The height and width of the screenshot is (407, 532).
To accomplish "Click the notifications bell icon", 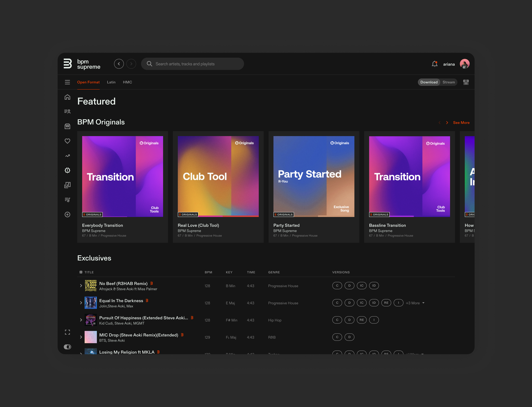I will coord(434,64).
